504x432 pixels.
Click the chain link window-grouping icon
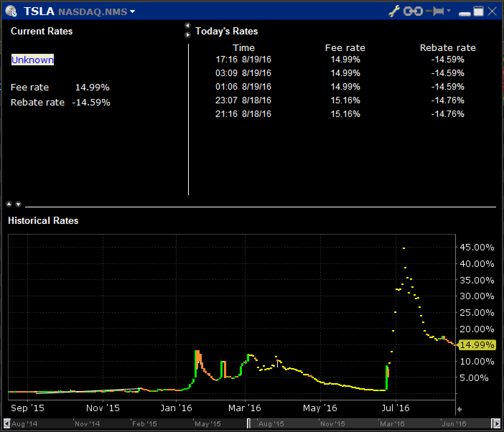(x=412, y=11)
